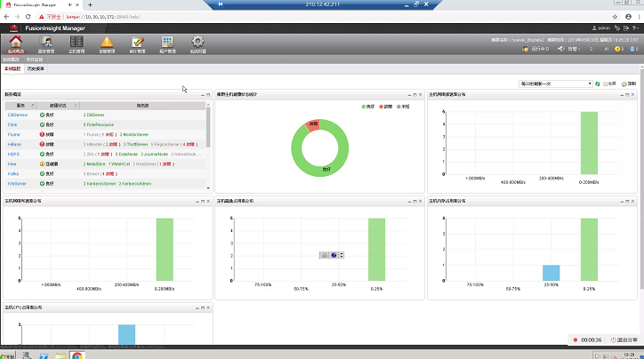
Task: Sort by the service column header
Action: point(20,106)
